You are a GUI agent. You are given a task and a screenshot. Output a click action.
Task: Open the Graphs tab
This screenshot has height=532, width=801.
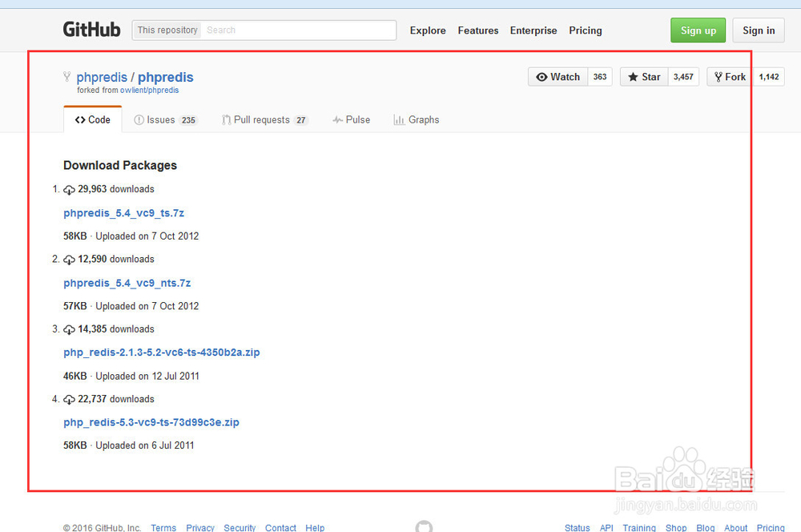(x=417, y=119)
